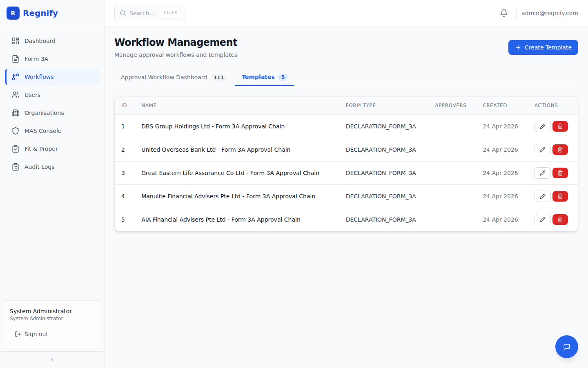
Task: Click the Workflows branch icon
Action: coord(16,77)
